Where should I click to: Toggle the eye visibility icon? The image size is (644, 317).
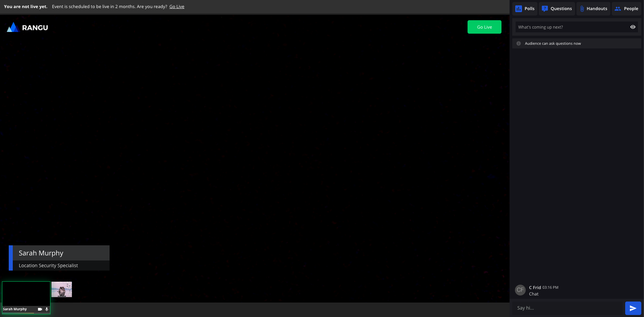(x=633, y=27)
